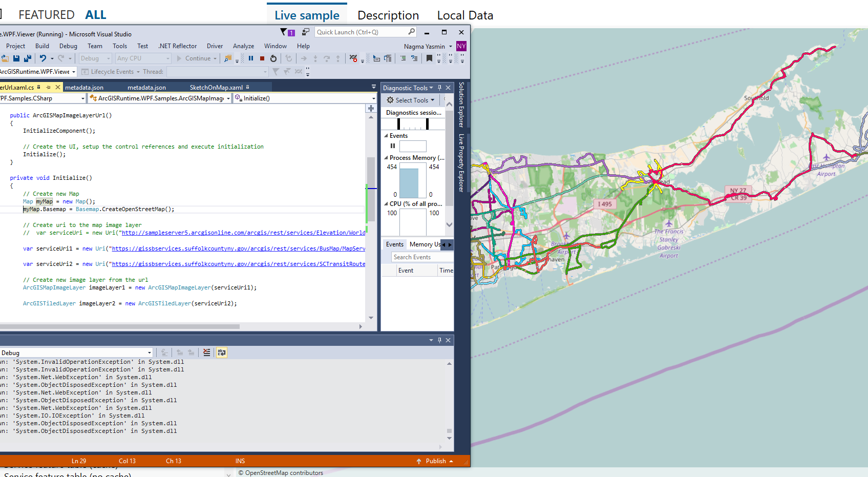Image resolution: width=868 pixels, height=477 pixels.
Task: Click the Publish arrow icon in status bar
Action: (x=418, y=461)
